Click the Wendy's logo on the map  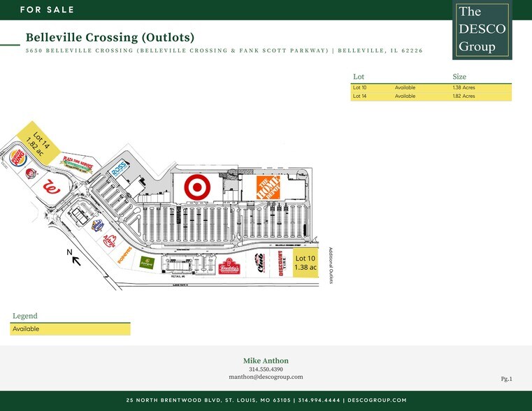(x=32, y=173)
